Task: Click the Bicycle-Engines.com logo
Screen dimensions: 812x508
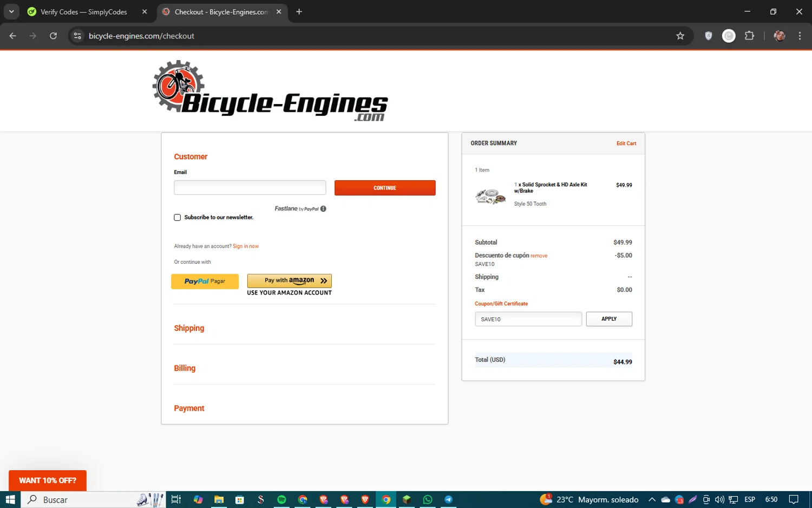Action: pyautogui.click(x=270, y=91)
